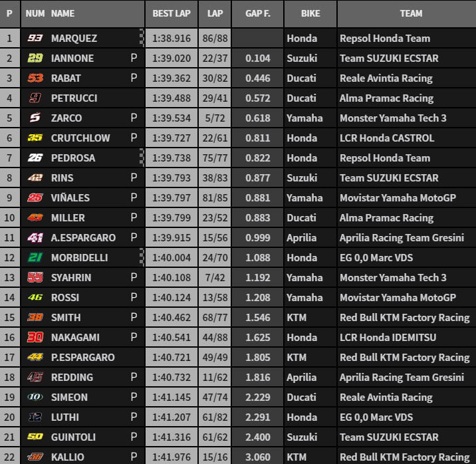This screenshot has height=464, width=476.
Task: Click Rossi's yellow 46 number icon
Action: pyautogui.click(x=35, y=297)
